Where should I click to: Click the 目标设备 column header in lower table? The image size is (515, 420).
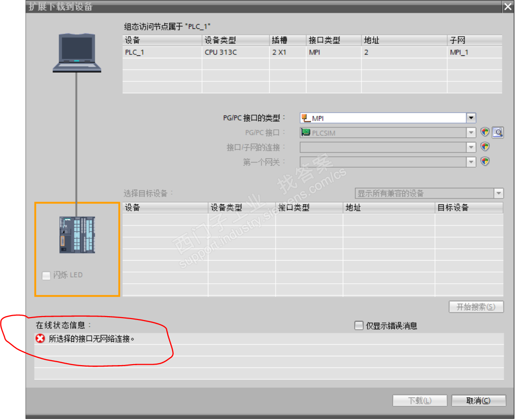coord(469,207)
